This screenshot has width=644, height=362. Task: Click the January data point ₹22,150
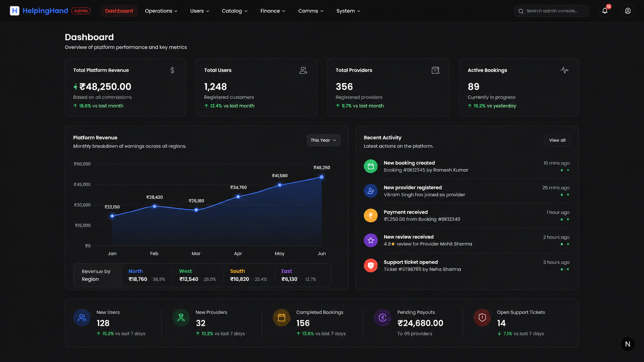point(112,216)
